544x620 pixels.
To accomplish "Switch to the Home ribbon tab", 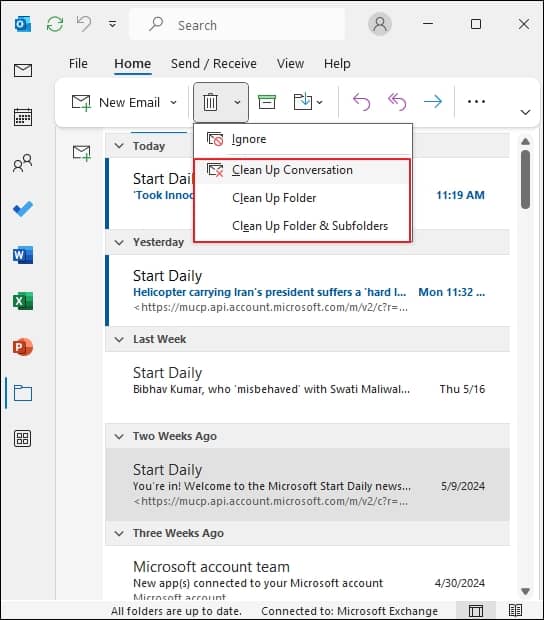I will tap(132, 63).
